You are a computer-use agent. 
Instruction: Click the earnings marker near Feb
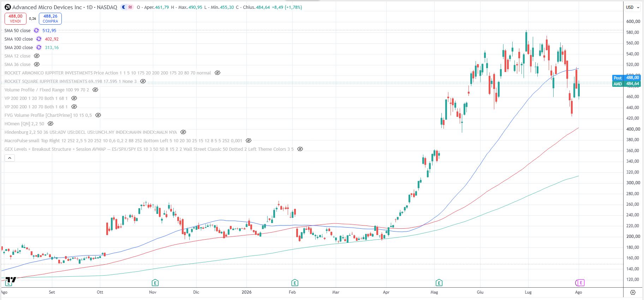pyautogui.click(x=295, y=283)
